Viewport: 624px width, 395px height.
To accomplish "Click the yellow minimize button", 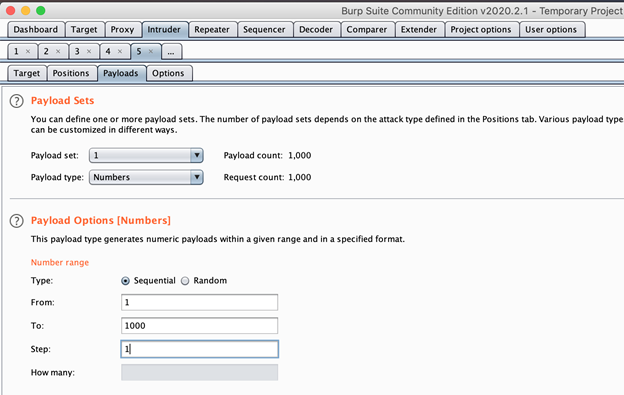I will click(26, 11).
